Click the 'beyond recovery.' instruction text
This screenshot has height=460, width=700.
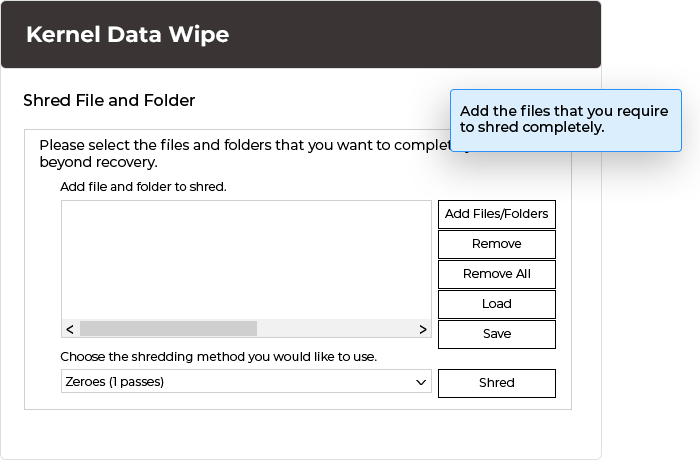[x=98, y=162]
